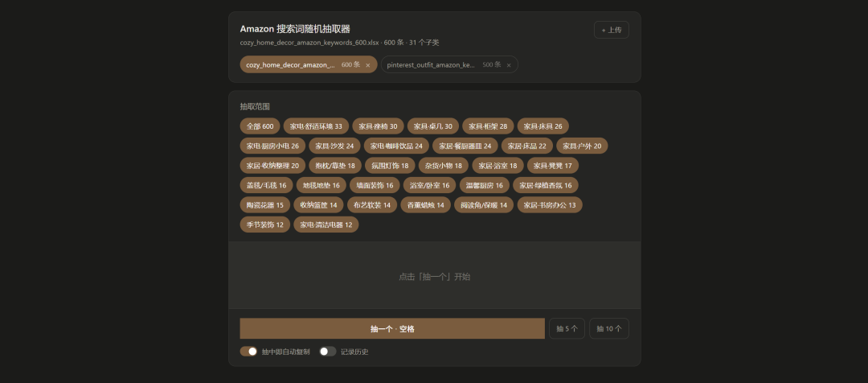Click the 抽取范围 section label
This screenshot has width=868, height=383.
click(256, 106)
